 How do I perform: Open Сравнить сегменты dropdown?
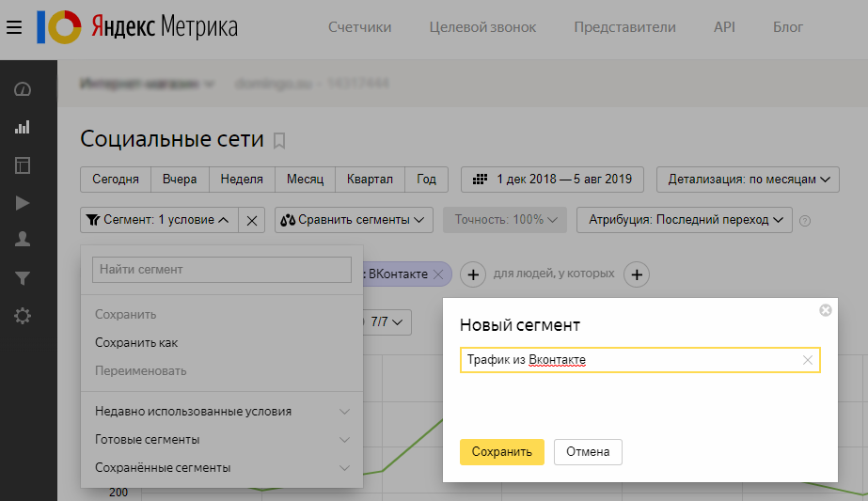tap(354, 220)
